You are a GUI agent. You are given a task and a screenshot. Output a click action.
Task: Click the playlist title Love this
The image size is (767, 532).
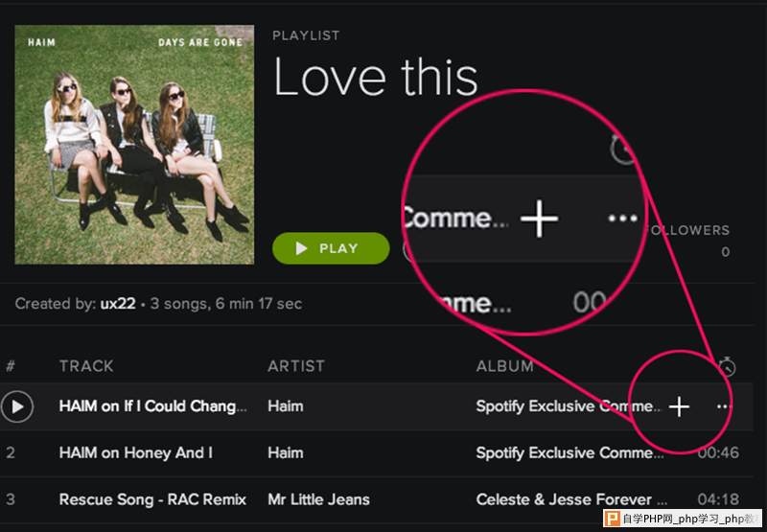[375, 77]
